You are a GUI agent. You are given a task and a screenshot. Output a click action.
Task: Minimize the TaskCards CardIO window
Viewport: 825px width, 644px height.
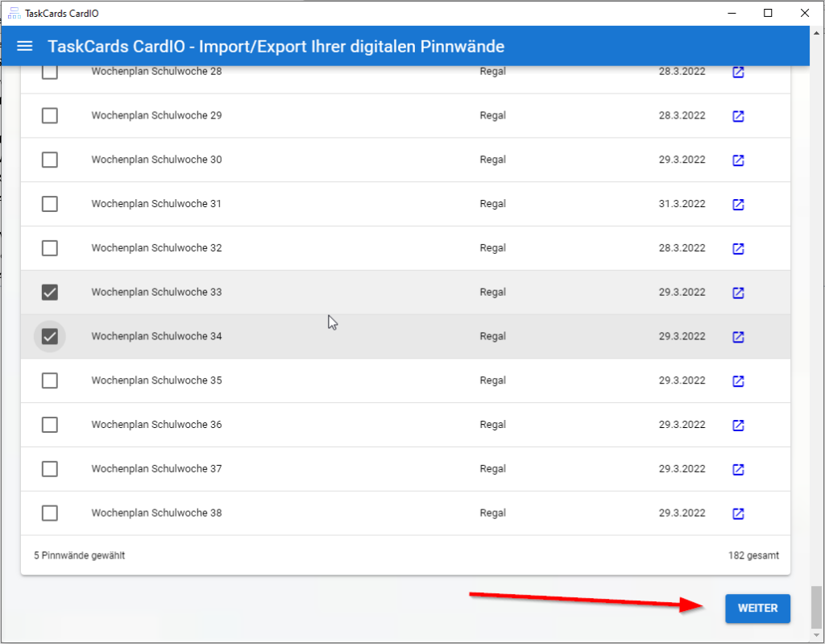(732, 13)
